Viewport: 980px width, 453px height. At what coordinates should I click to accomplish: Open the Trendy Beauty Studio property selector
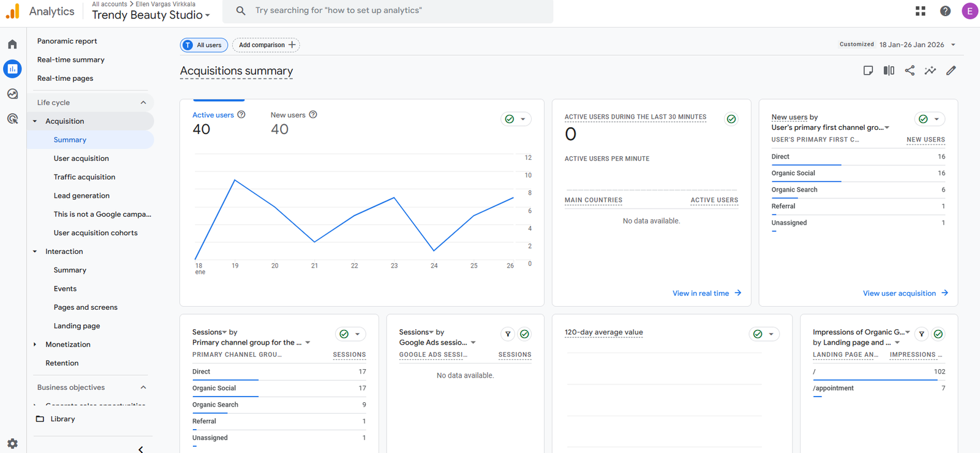pyautogui.click(x=151, y=15)
